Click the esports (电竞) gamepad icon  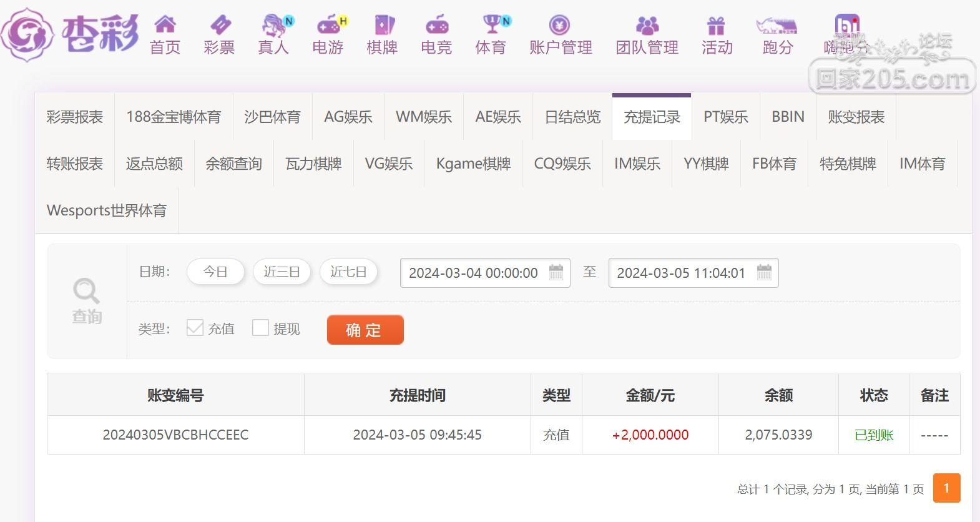coord(436,26)
